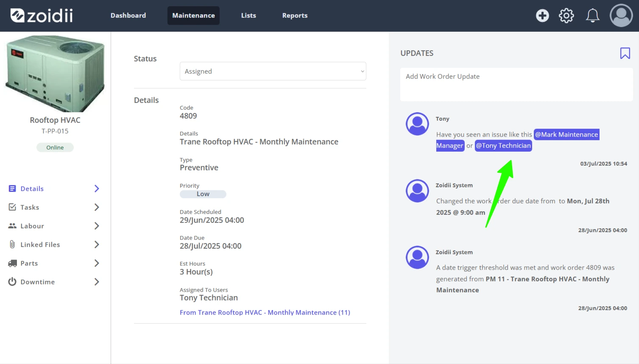Open the notifications bell
Viewport: 639px width, 364px height.
click(592, 16)
